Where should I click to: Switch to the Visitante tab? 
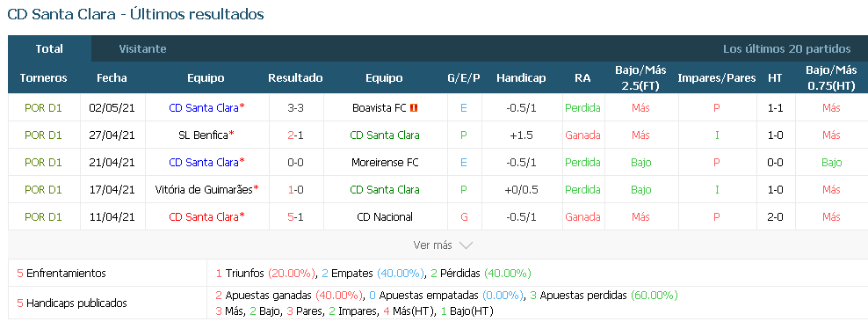142,48
